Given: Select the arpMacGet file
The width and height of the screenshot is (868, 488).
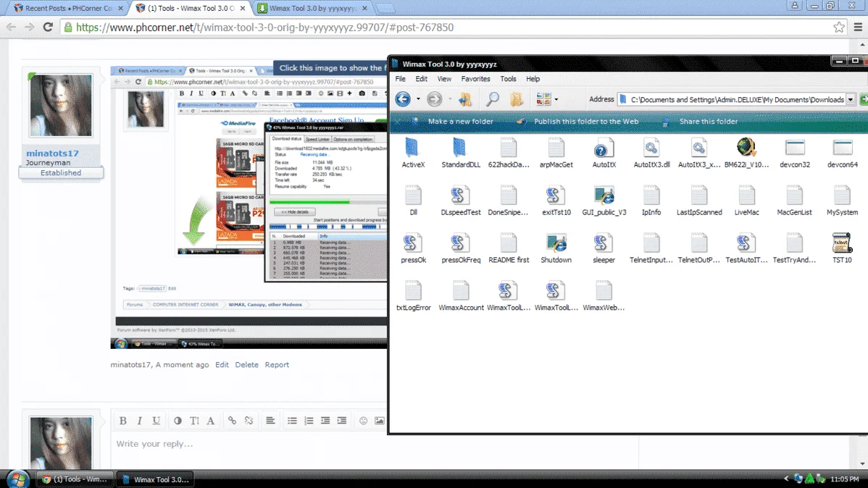Looking at the screenshot, I should click(x=556, y=153).
